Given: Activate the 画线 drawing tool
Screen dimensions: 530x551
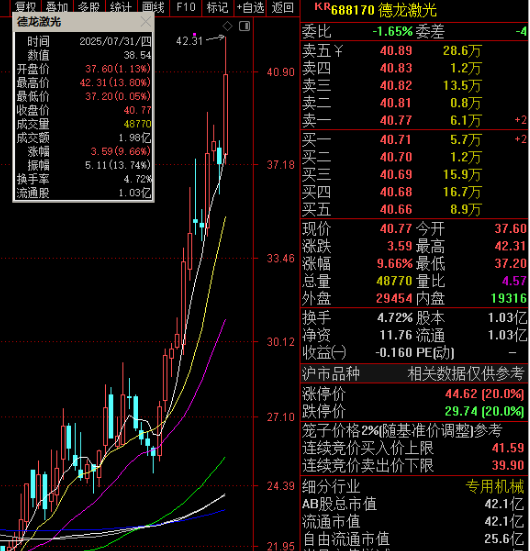Looking at the screenshot, I should point(153,7).
